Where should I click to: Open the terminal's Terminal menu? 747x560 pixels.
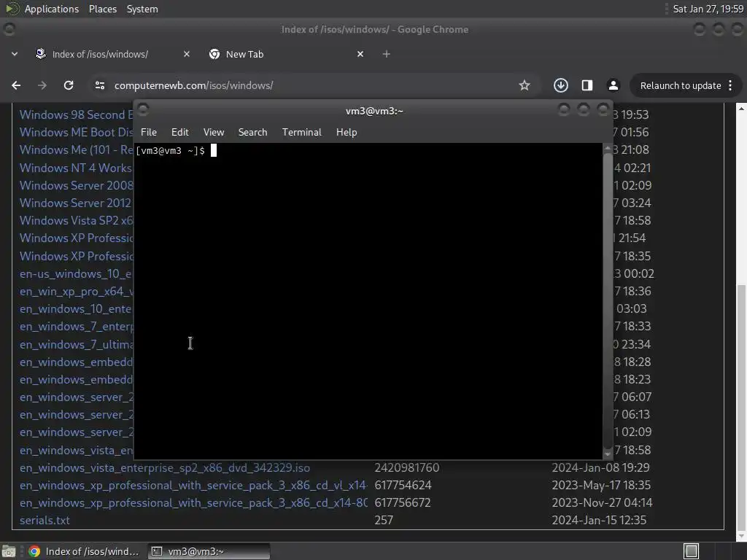click(x=301, y=133)
